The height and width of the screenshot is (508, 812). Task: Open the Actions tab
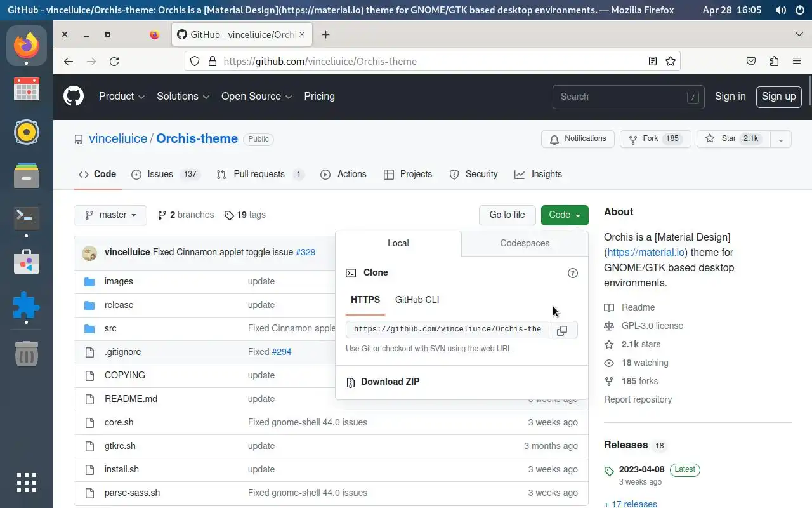point(343,175)
